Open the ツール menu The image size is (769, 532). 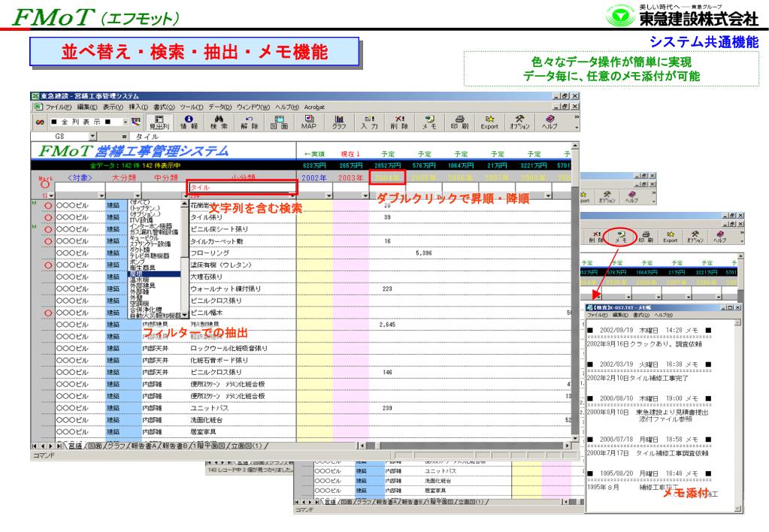coord(191,107)
